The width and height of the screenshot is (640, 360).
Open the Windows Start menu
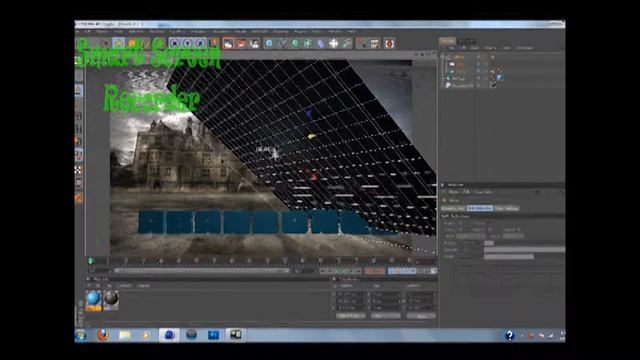tap(81, 336)
